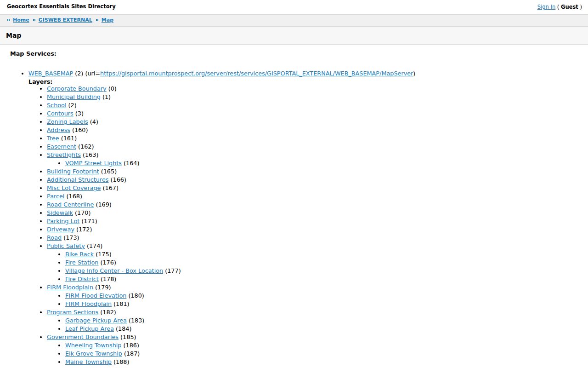Screen dimensions: 588x368
Task: Open the Program Sections group layer
Action: pyautogui.click(x=73, y=312)
